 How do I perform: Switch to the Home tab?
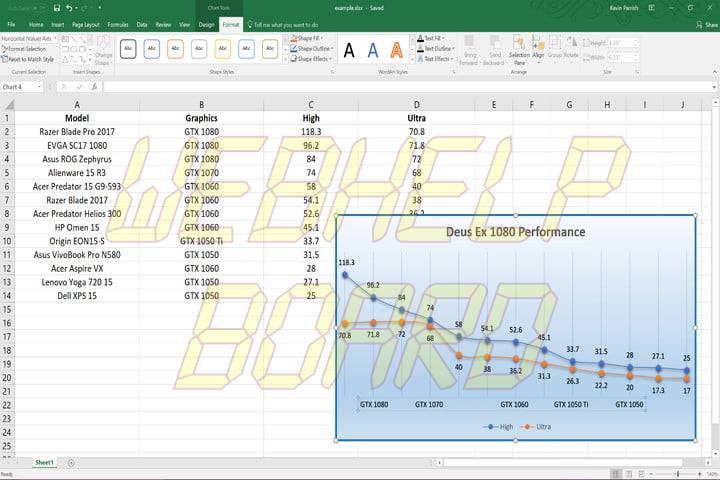(36, 24)
